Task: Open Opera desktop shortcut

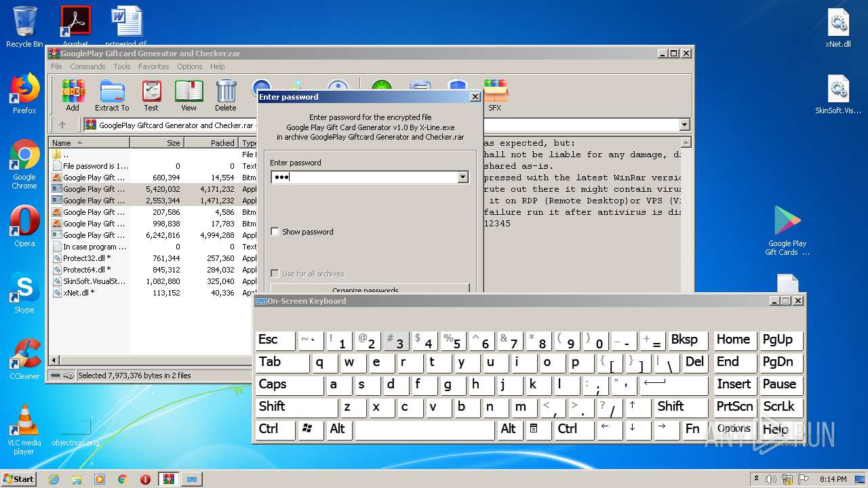Action: 24,226
